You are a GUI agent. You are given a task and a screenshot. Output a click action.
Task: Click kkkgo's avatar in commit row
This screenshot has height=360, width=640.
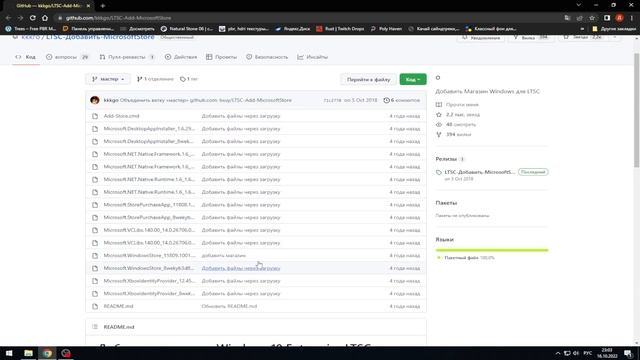95,100
